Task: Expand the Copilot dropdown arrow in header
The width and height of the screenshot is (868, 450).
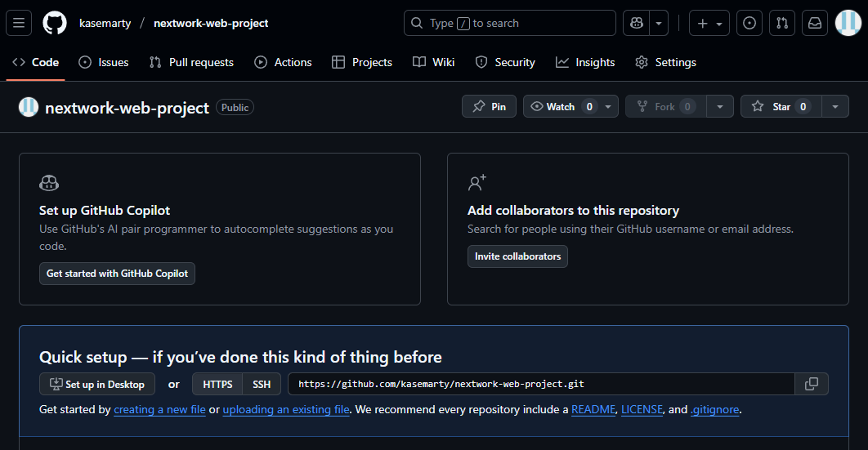Action: click(659, 23)
